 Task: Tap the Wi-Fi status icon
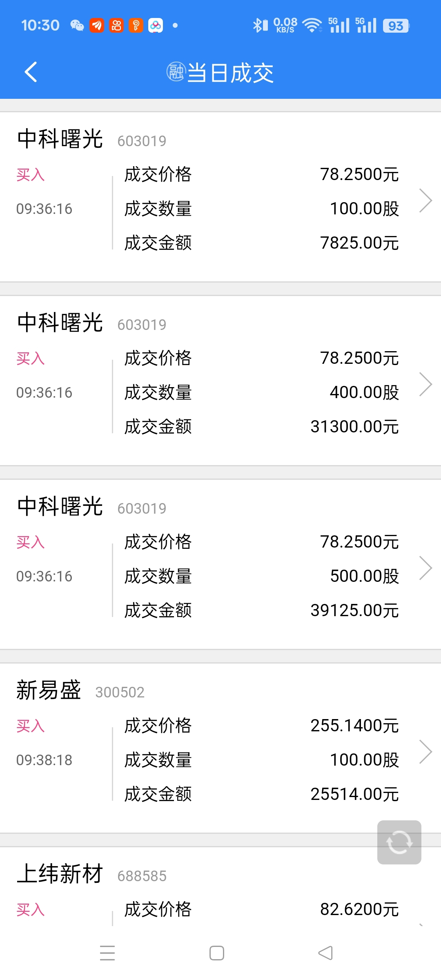point(312,25)
